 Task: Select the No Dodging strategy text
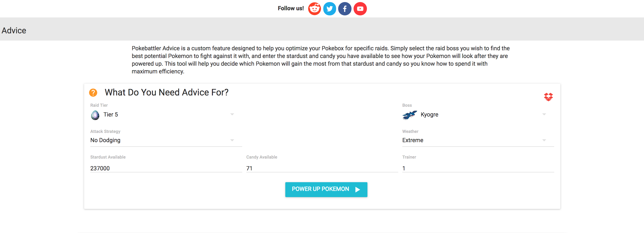point(105,140)
